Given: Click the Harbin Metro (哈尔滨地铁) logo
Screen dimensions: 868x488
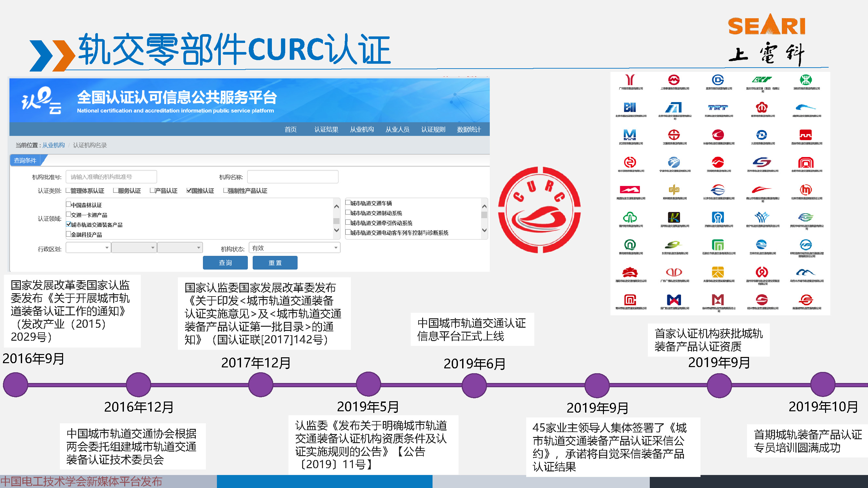Looking at the screenshot, I should (630, 162).
